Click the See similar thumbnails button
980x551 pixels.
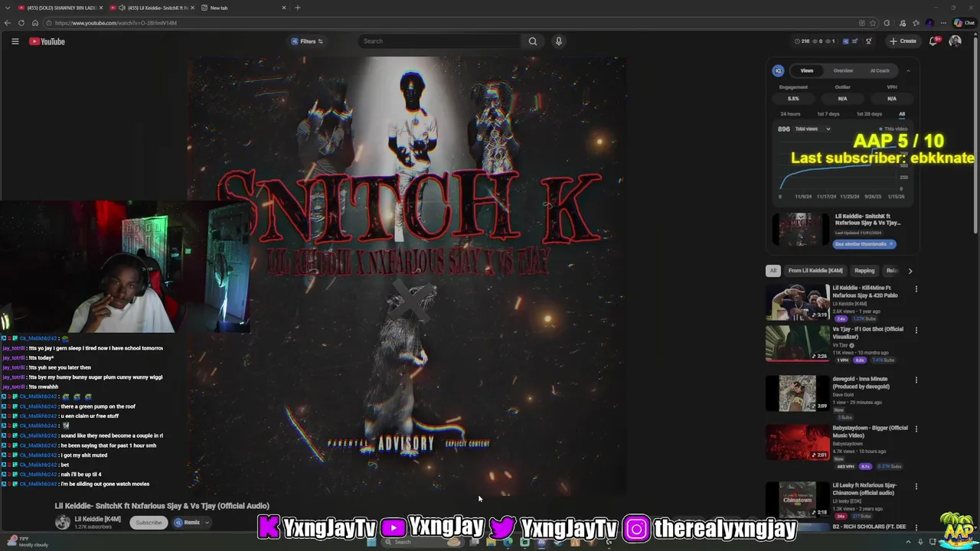[x=864, y=244]
